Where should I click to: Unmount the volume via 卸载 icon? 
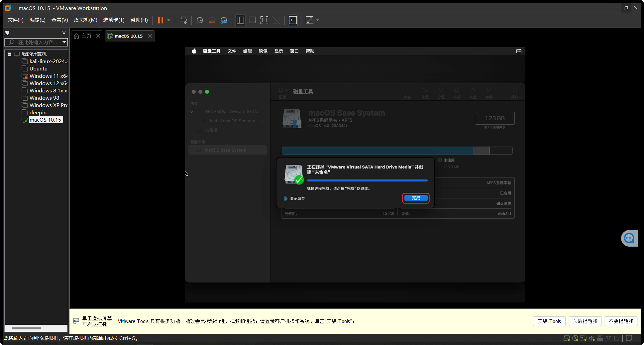[489, 92]
